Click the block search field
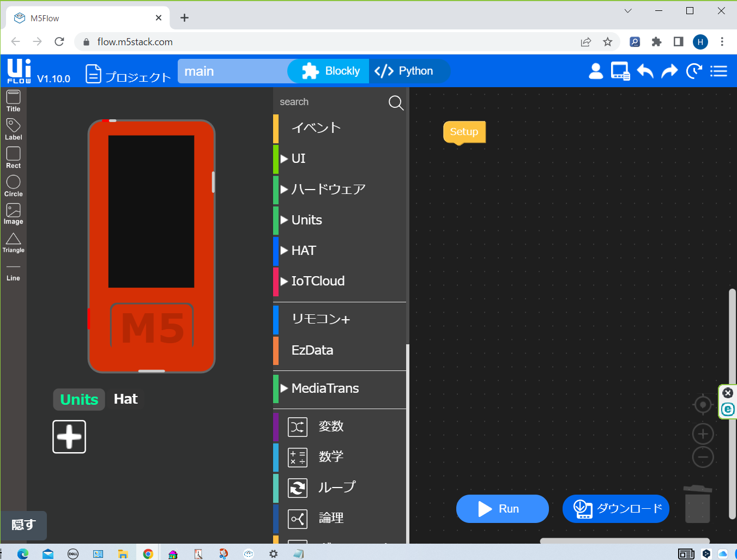Screen dimensions: 737x560 coord(330,102)
